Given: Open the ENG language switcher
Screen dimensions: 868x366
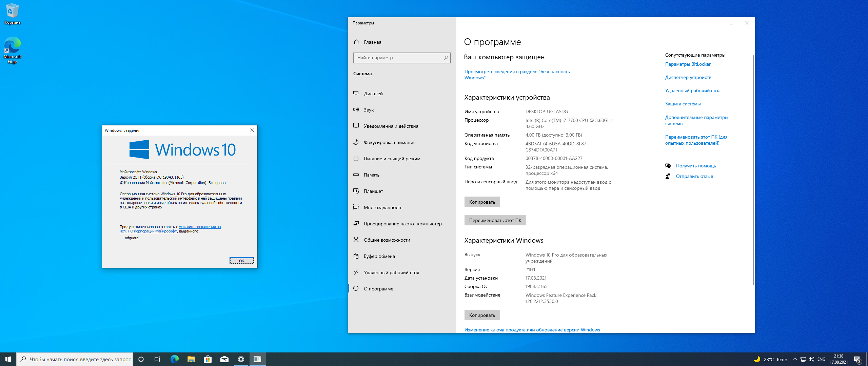Looking at the screenshot, I should point(821,359).
